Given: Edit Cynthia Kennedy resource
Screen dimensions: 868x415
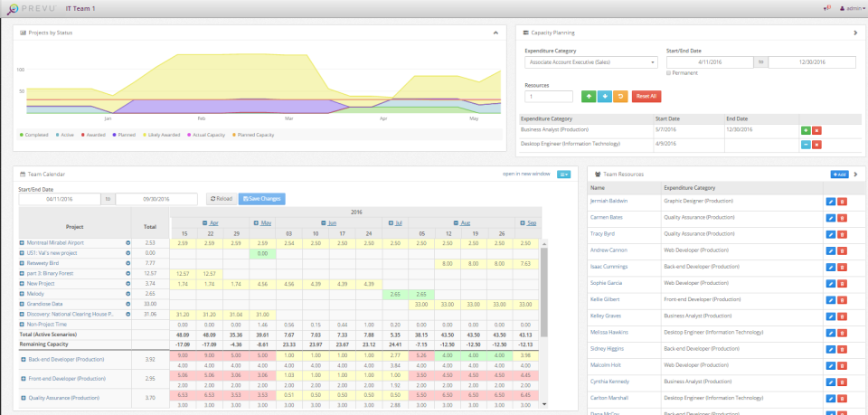Looking at the screenshot, I should tap(831, 382).
